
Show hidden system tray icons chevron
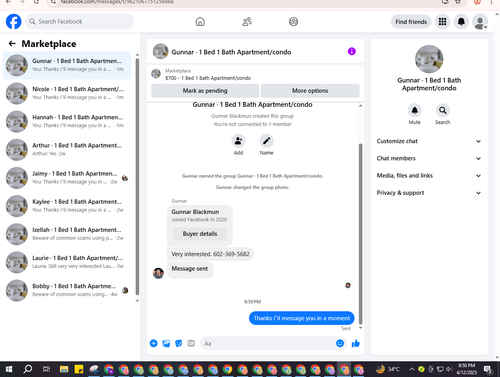click(412, 369)
